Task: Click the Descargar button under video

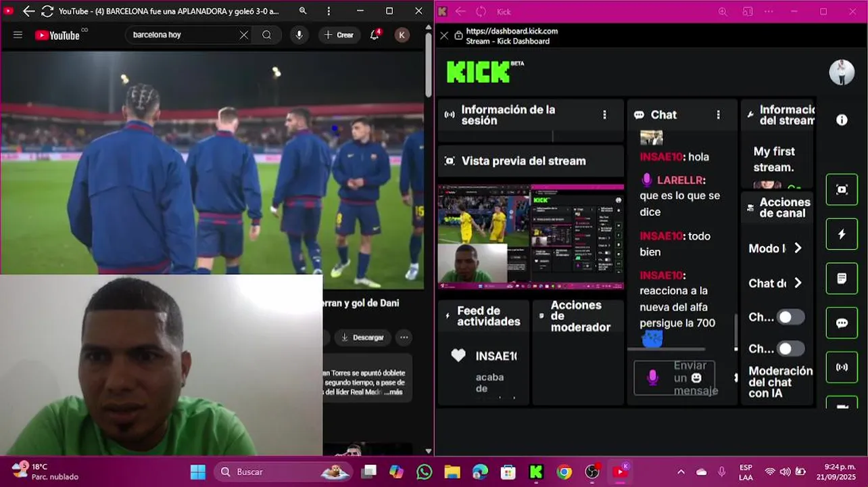Action: click(362, 337)
